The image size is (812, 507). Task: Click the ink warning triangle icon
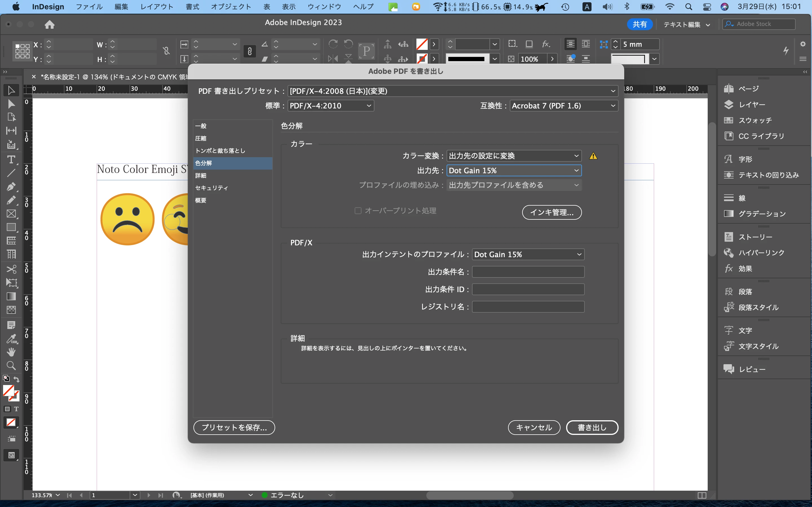coord(593,156)
